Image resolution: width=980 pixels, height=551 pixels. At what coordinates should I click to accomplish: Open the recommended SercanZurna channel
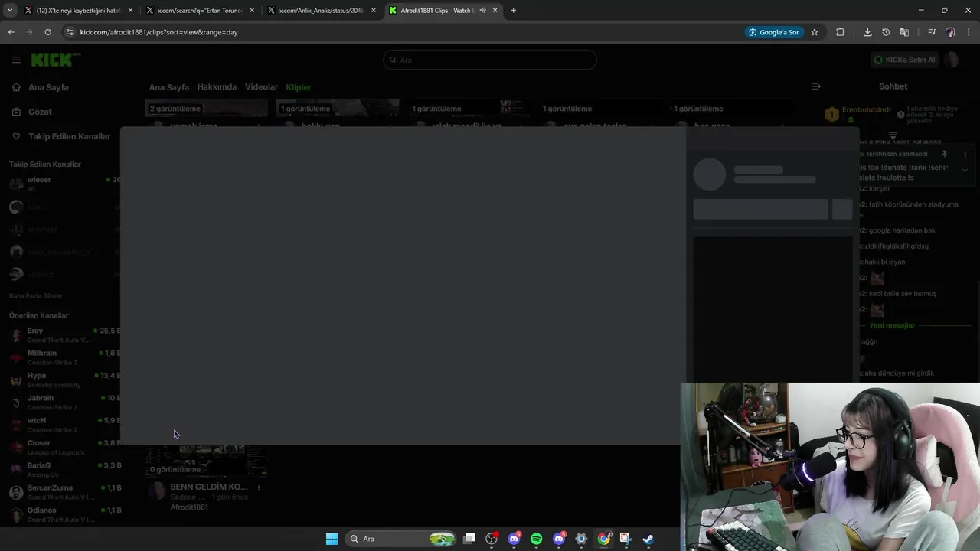64,492
